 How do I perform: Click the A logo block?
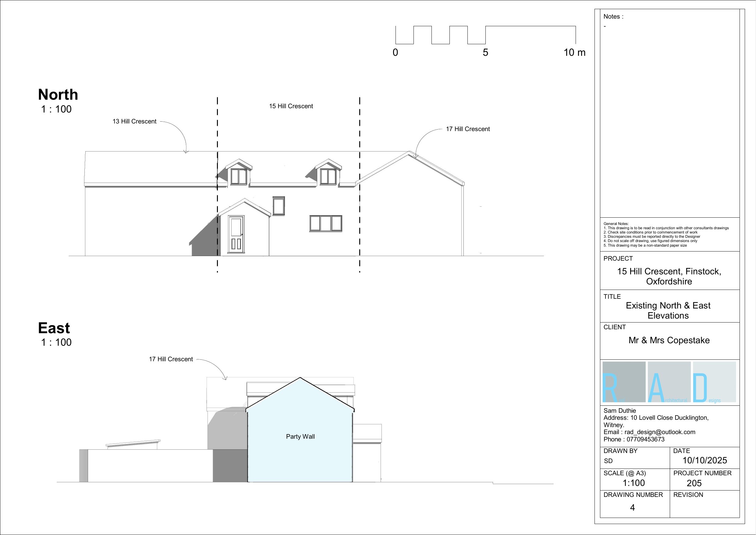click(x=669, y=382)
